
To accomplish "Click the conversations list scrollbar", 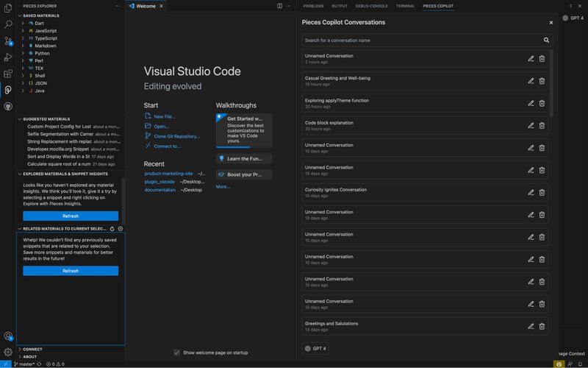I will pyautogui.click(x=551, y=82).
